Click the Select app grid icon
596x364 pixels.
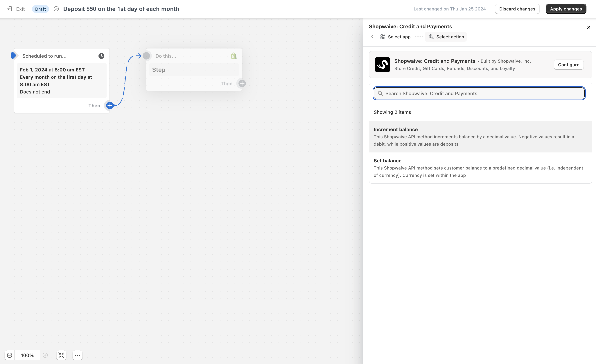point(383,37)
